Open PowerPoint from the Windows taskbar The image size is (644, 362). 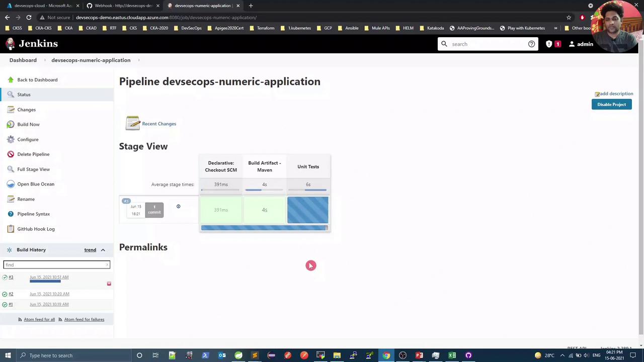pyautogui.click(x=419, y=355)
